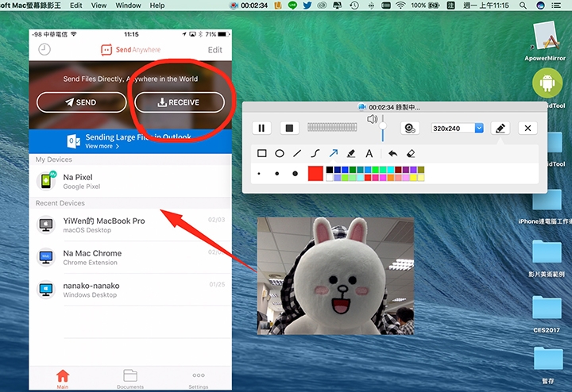This screenshot has height=392, width=572.
Task: Select the text A tool
Action: click(x=369, y=153)
